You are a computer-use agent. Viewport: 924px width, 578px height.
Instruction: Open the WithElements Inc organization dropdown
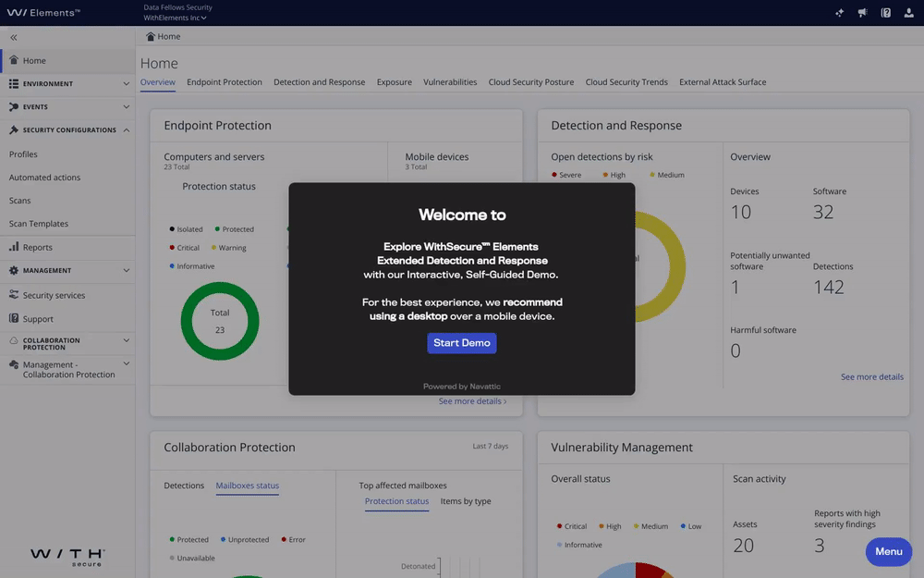point(175,18)
